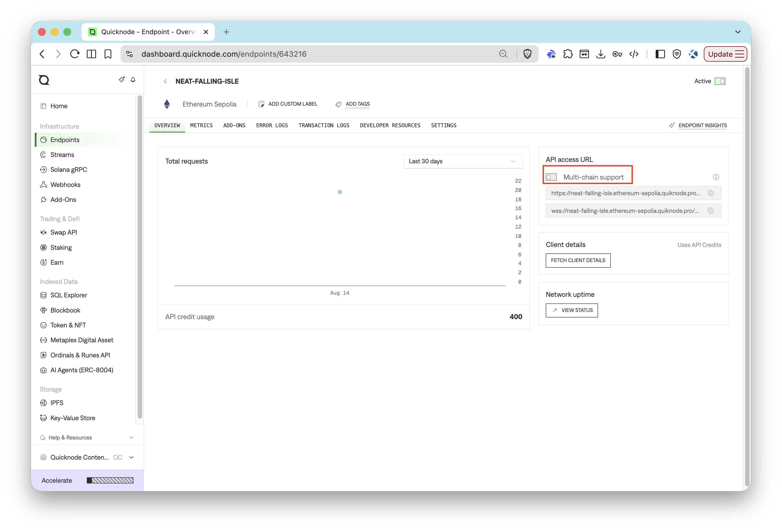The width and height of the screenshot is (782, 532).
Task: Open the browser downloads icon
Action: tap(601, 54)
